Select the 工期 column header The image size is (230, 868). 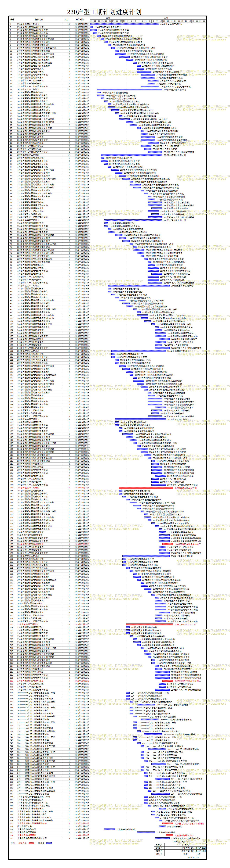point(66,20)
